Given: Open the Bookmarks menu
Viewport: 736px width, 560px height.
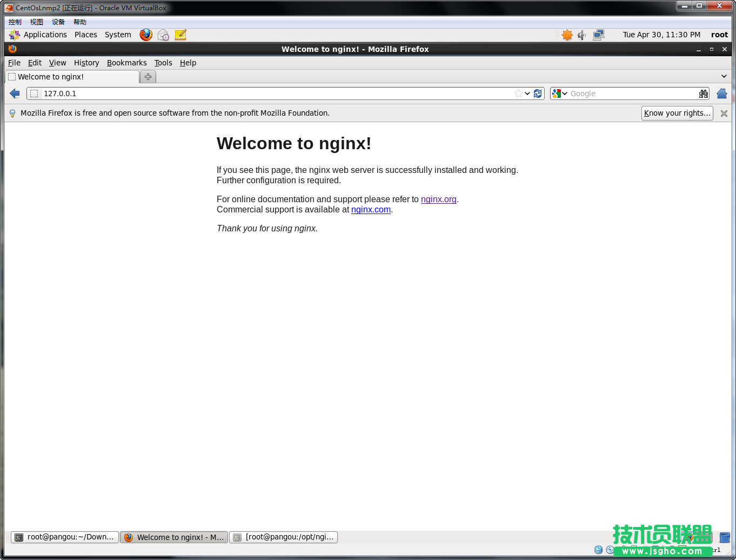Looking at the screenshot, I should (x=127, y=63).
